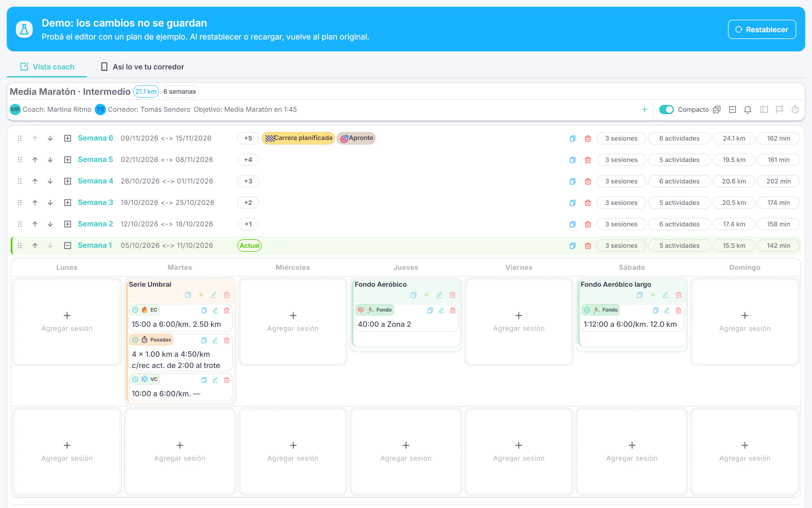This screenshot has height=508, width=812.
Task: Edit the Serie Umbral session pencil icon
Action: pyautogui.click(x=214, y=295)
